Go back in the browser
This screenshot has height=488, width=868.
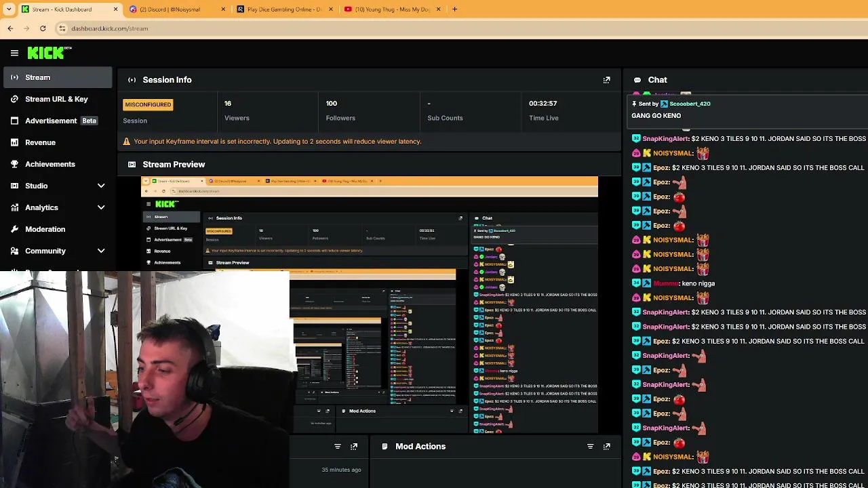(10, 28)
